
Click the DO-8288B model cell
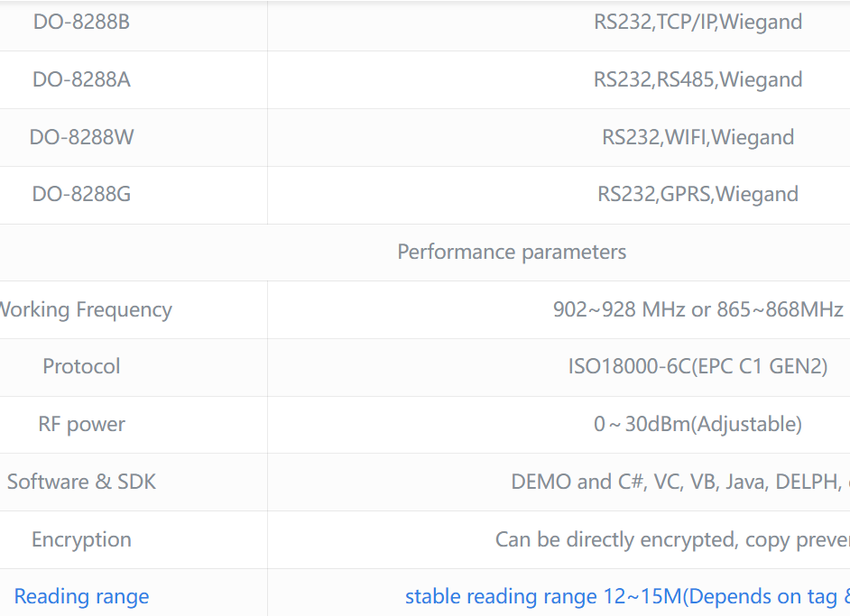pyautogui.click(x=81, y=22)
